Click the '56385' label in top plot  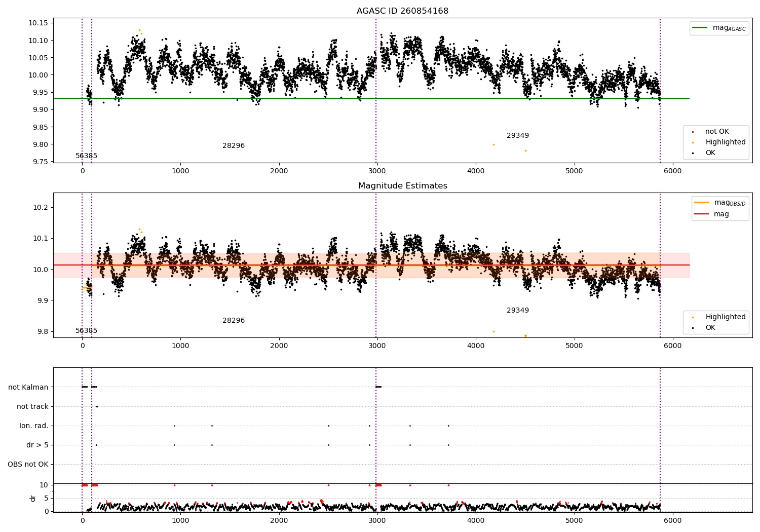click(86, 156)
